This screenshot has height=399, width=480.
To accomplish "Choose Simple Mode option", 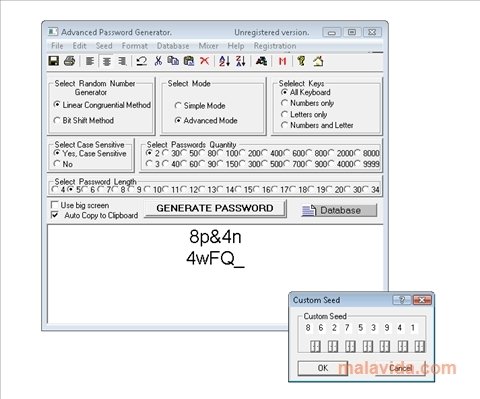I will (x=178, y=106).
